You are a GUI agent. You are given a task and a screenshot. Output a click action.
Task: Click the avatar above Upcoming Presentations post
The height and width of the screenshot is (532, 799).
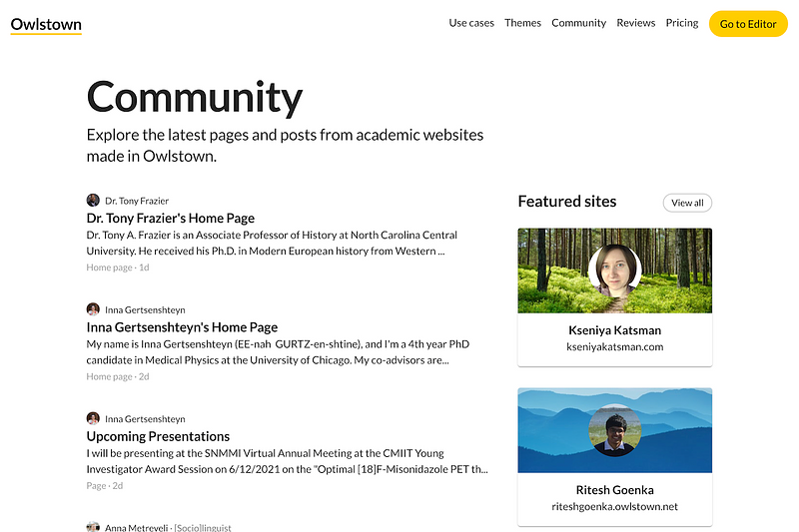(x=93, y=419)
